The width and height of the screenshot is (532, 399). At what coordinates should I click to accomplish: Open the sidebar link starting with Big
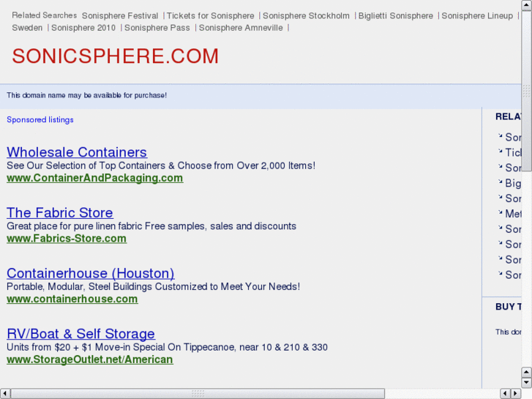[x=513, y=183]
